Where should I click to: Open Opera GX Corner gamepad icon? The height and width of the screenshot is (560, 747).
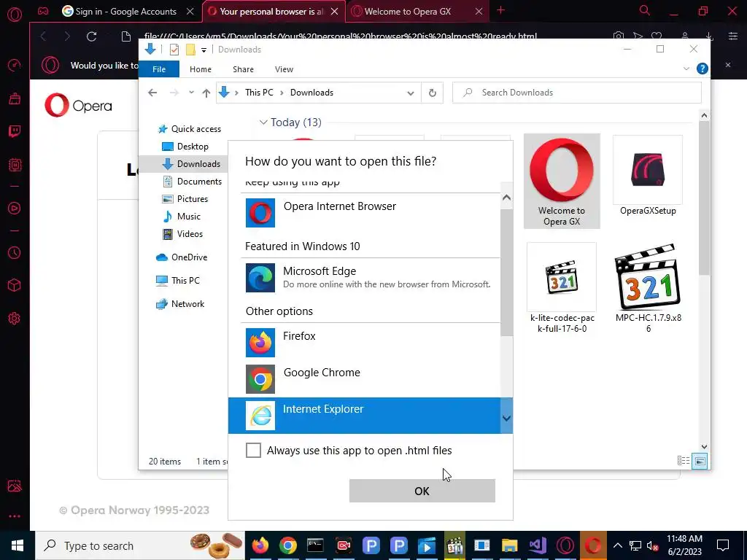43,11
